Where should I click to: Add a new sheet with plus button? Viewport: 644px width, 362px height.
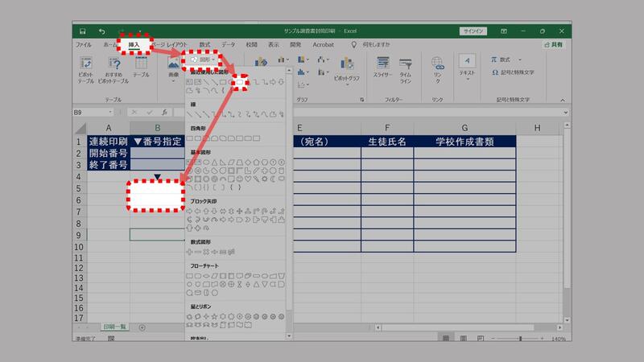pyautogui.click(x=142, y=327)
